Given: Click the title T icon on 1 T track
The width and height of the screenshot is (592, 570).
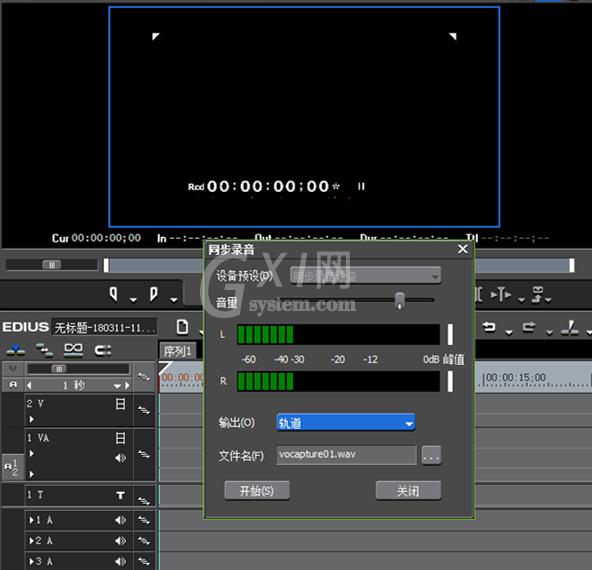Looking at the screenshot, I should click(120, 495).
